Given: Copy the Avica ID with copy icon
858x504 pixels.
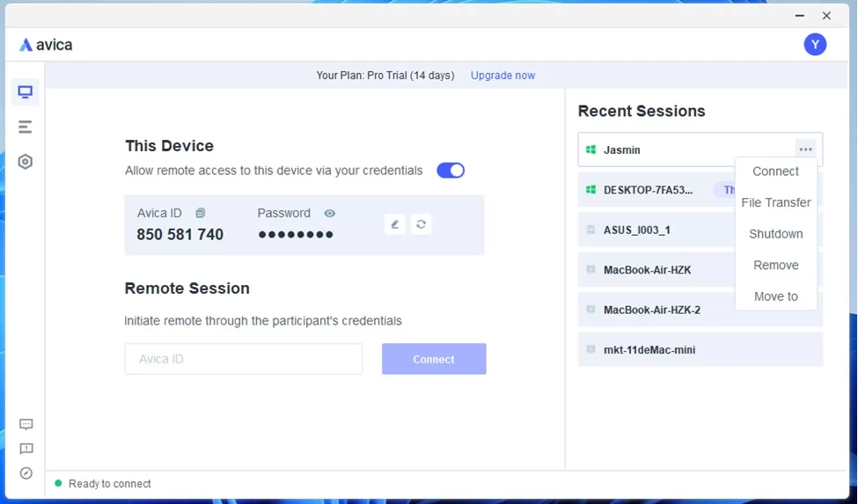Looking at the screenshot, I should (201, 213).
